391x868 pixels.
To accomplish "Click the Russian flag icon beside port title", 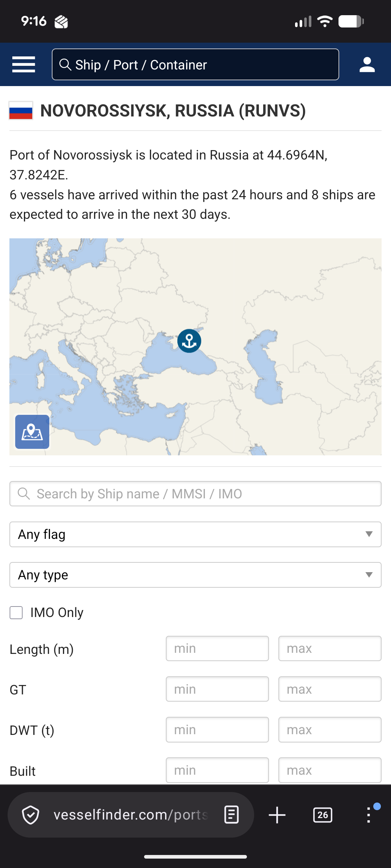I will click(x=21, y=111).
